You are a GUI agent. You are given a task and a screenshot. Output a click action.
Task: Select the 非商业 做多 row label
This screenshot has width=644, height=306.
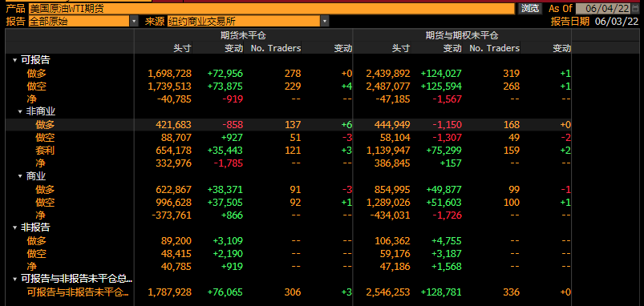[x=45, y=125]
